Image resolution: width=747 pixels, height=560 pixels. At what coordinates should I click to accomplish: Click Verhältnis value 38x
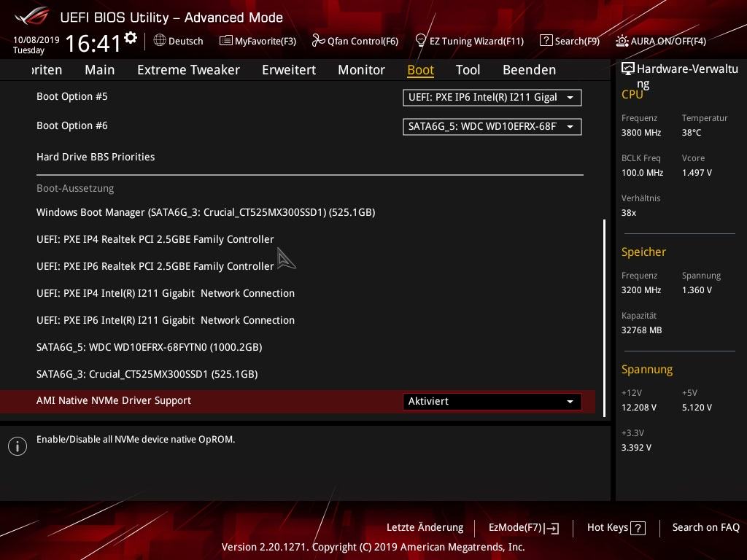(x=629, y=213)
